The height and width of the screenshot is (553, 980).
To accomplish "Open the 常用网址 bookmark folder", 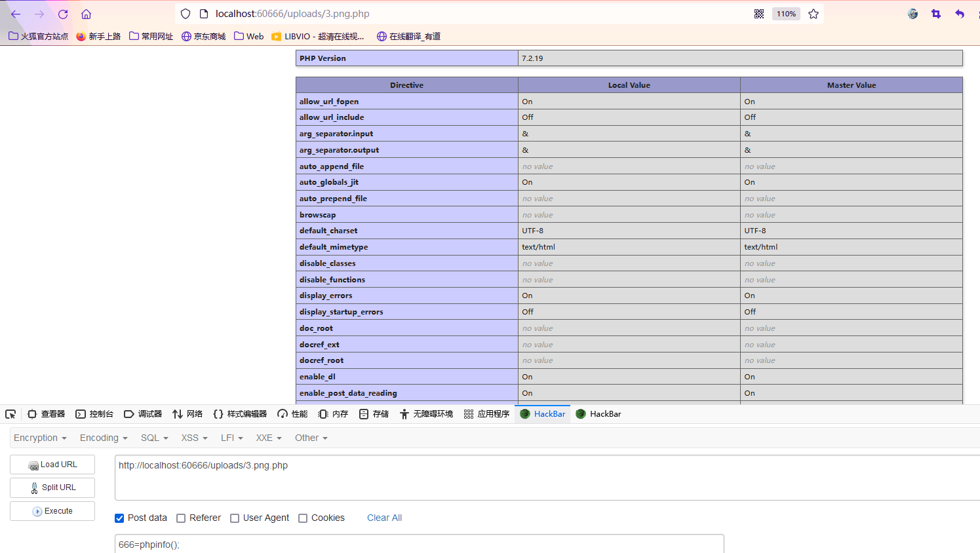I will click(151, 36).
